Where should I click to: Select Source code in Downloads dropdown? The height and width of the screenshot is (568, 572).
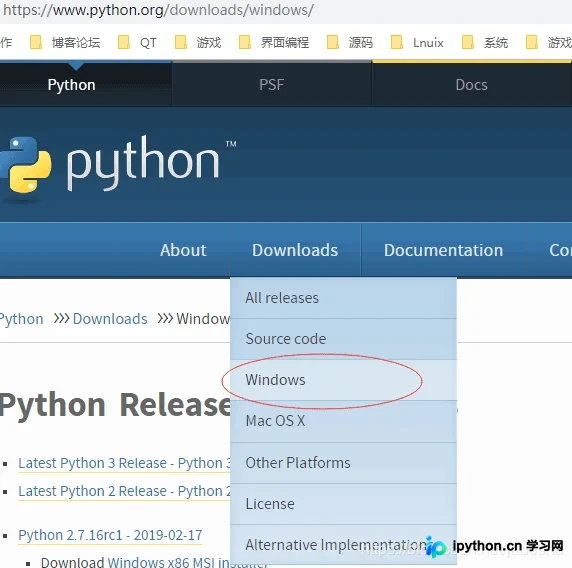343,339
